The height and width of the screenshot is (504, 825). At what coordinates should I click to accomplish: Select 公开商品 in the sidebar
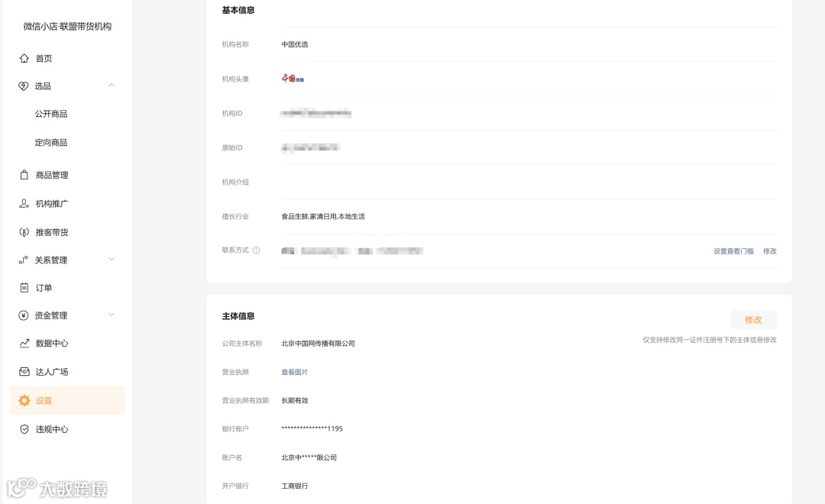tap(53, 114)
